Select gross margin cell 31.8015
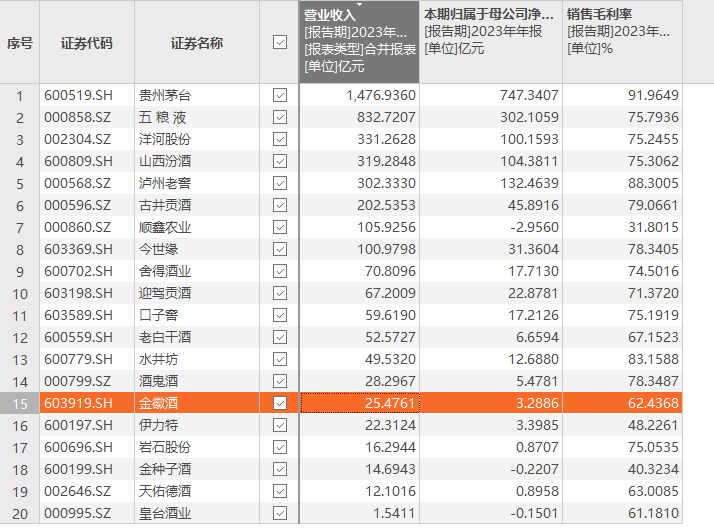 pyautogui.click(x=622, y=227)
